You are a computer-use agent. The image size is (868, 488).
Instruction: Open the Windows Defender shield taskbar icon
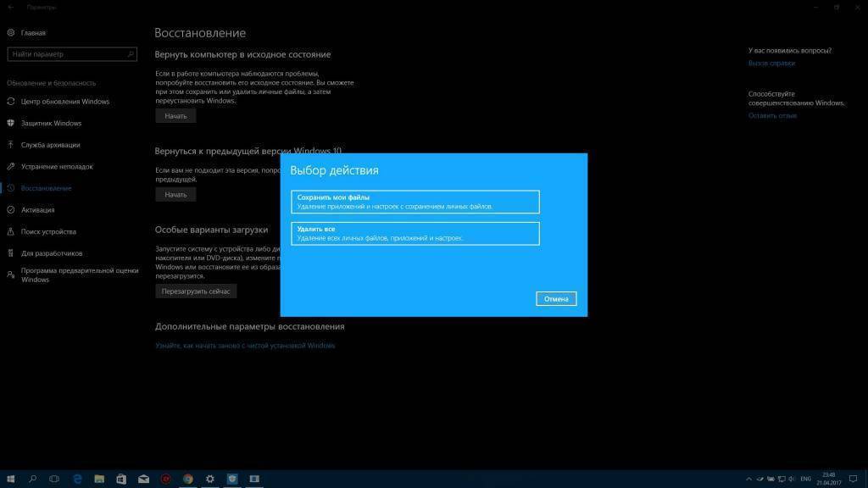click(232, 479)
